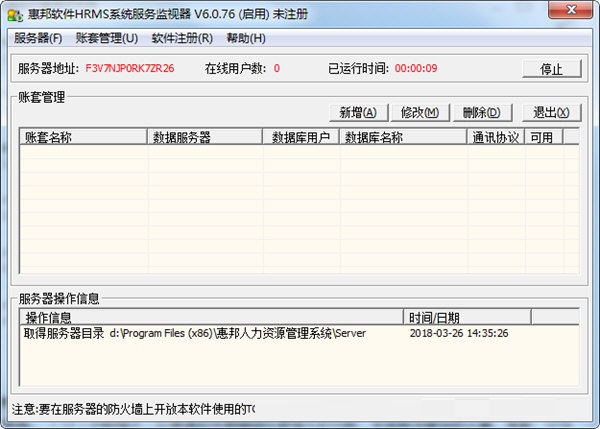Image resolution: width=600 pixels, height=429 pixels.
Task: Click the 服务器地址 label
Action: pos(48,69)
